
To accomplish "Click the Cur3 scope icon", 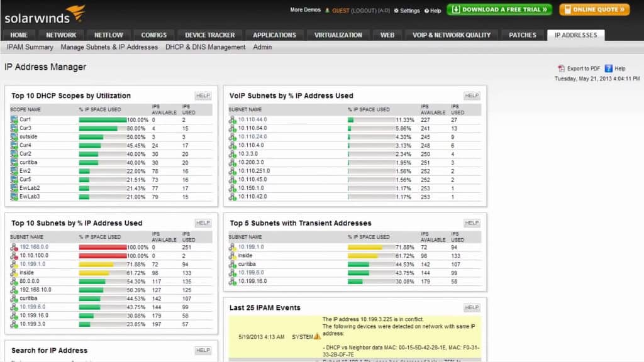I will [x=14, y=128].
